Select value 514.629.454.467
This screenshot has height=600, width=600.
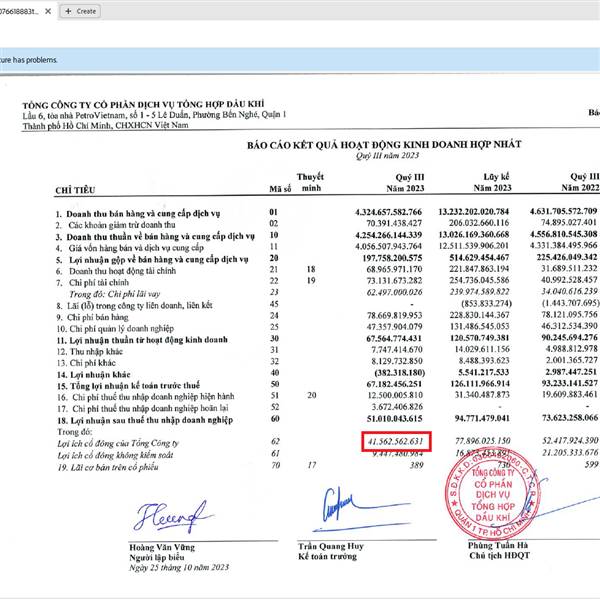479,258
